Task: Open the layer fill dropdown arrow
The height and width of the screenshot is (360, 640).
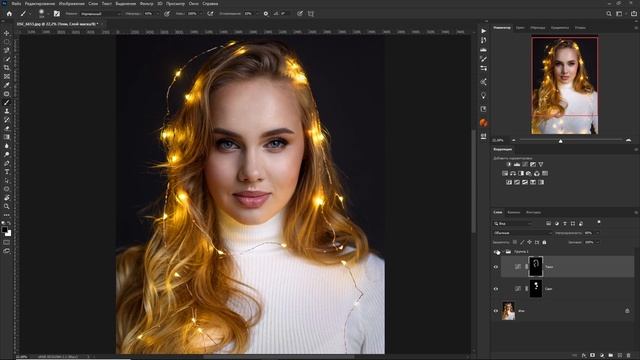Action: pos(598,242)
